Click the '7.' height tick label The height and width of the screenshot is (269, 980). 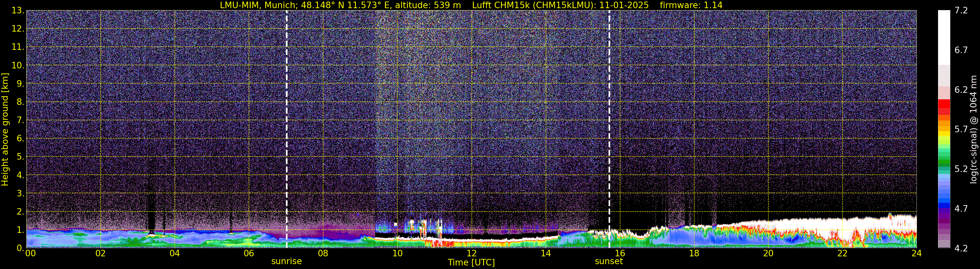tap(20, 120)
